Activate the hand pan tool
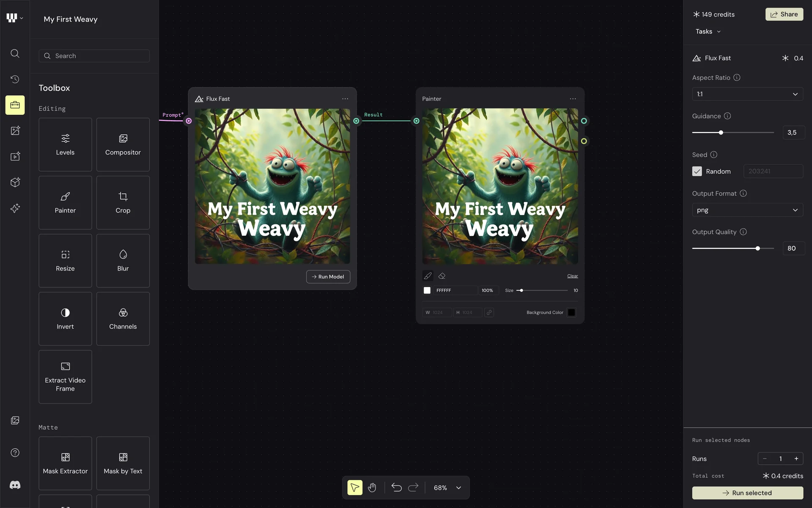Viewport: 812px width, 508px height. [x=372, y=488]
